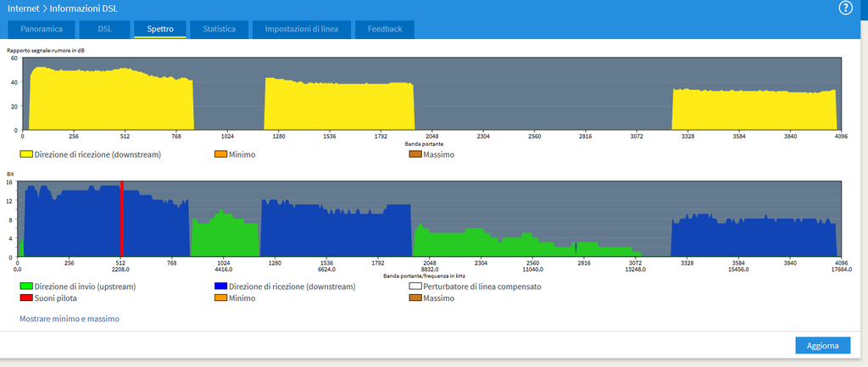Click the 'Perturbatore di linea compensato' legend text
Image resolution: width=868 pixels, height=367 pixels.
481,286
